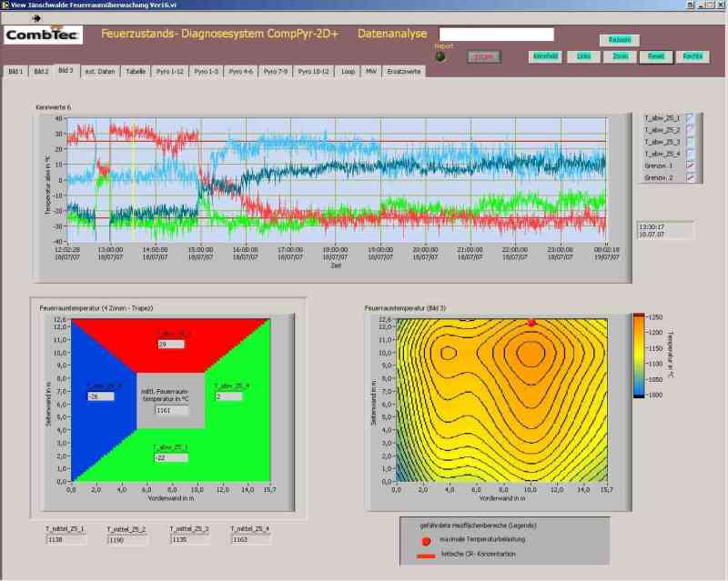The image size is (728, 581).
Task: Uncheck the Grenzw. 2 plot checkbox
Action: pos(690,177)
